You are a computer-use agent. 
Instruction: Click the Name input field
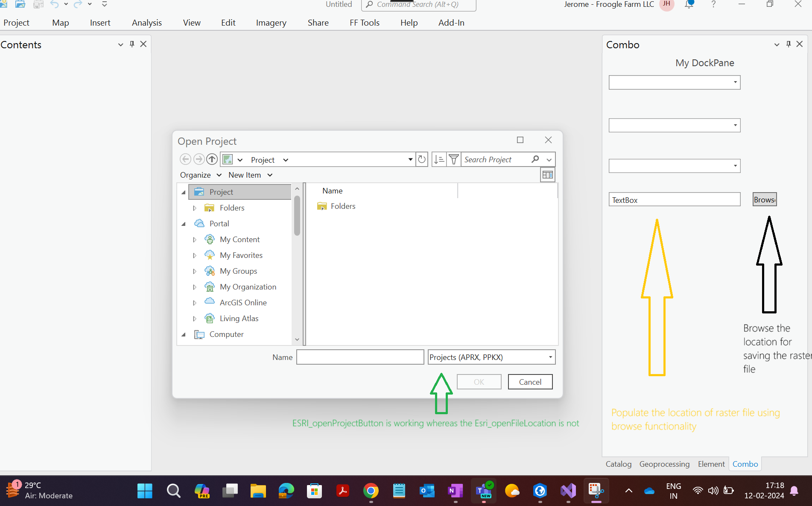tap(360, 357)
